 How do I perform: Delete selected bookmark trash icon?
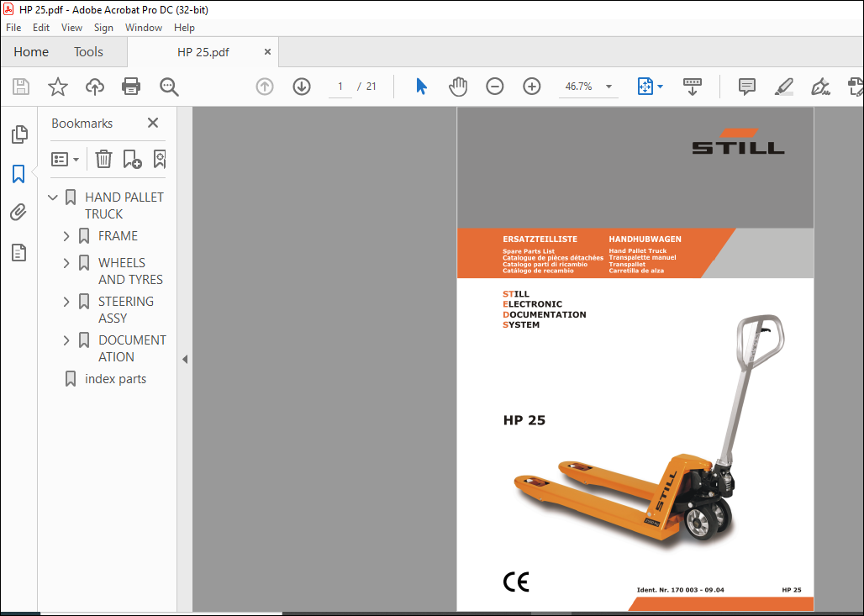(x=103, y=159)
